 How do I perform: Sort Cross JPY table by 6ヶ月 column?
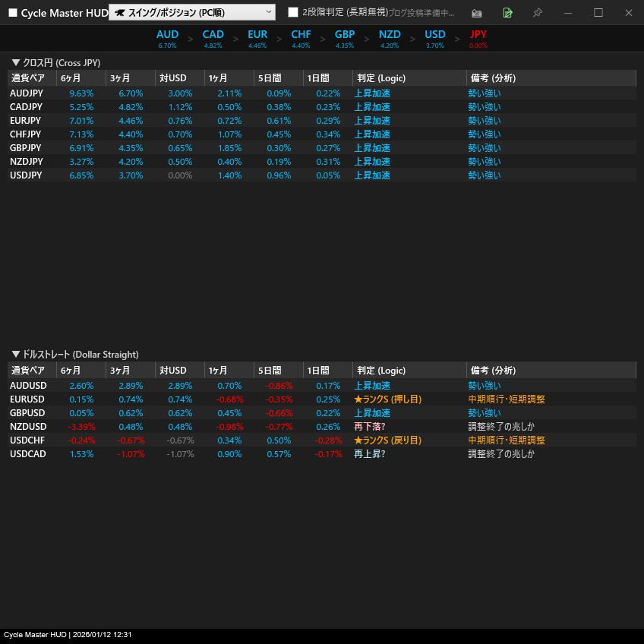[x=71, y=78]
